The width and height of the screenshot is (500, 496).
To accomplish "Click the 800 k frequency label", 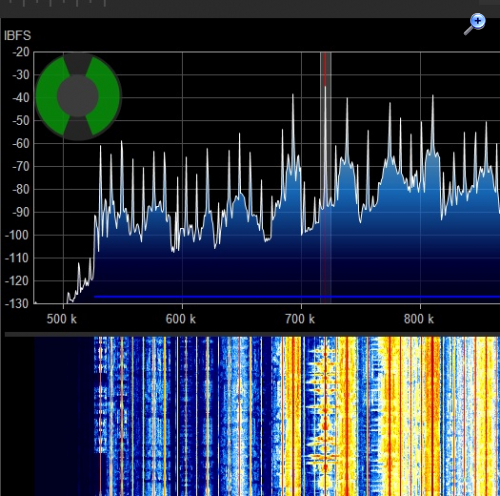I will click(x=419, y=319).
